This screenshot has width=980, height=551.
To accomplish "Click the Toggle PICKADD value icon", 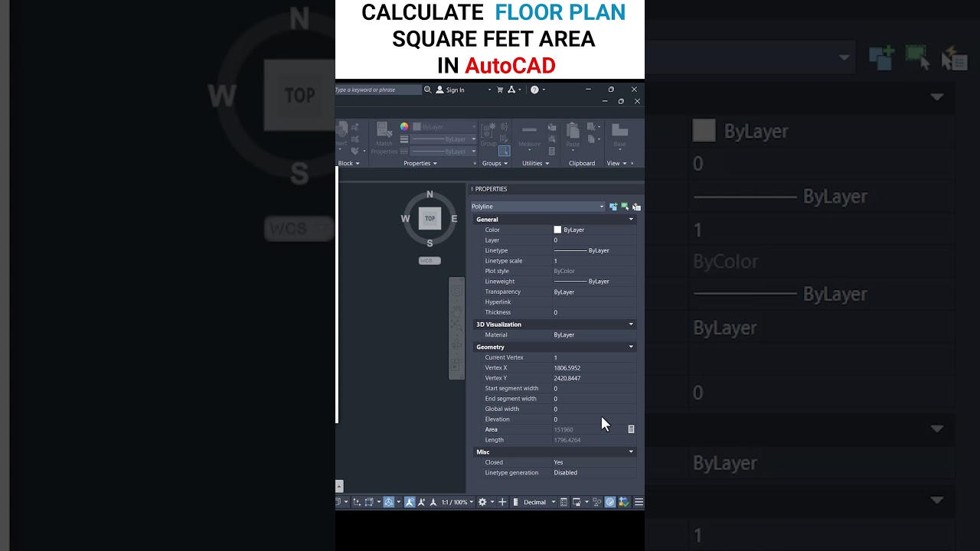I will [613, 207].
